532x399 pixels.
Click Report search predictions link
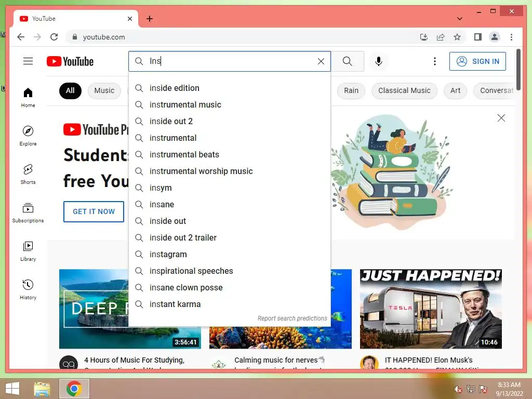[292, 318]
